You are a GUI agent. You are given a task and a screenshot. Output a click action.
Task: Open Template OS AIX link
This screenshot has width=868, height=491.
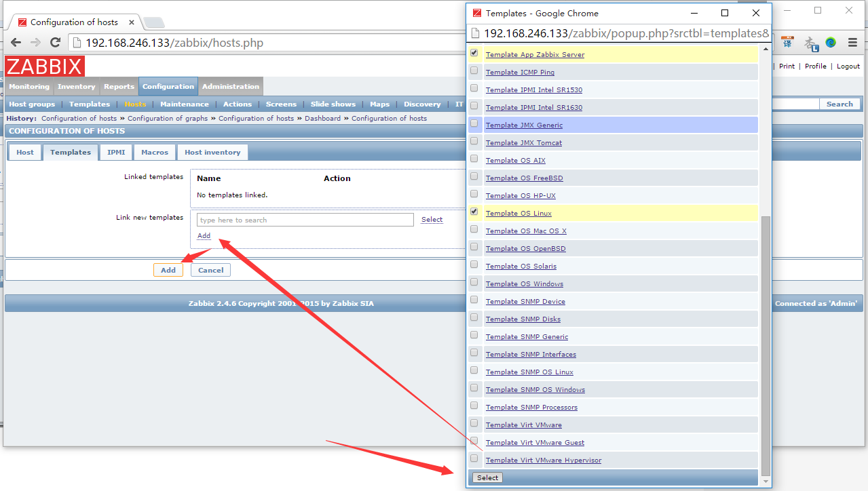pos(516,161)
